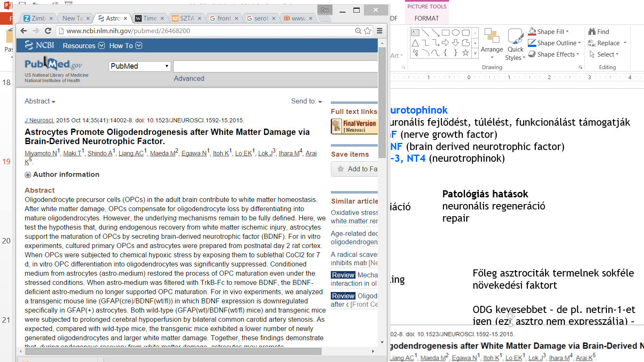This screenshot has height=362, width=644.
Task: Select the Elbow Connector shape
Action: point(425,43)
